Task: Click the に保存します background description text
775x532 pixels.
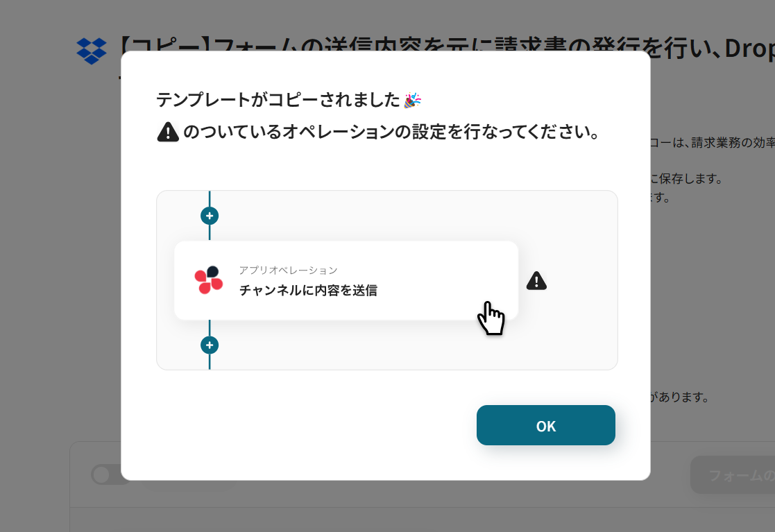Action: pos(687,178)
